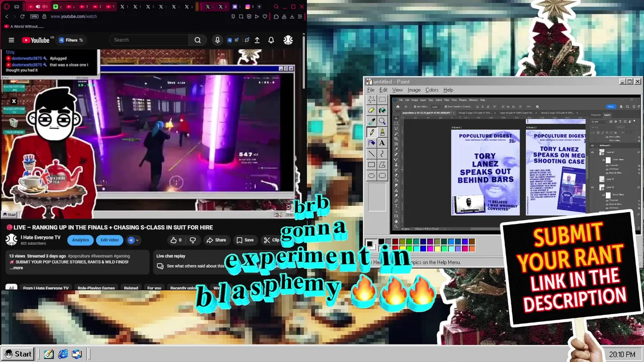The width and height of the screenshot is (644, 362).
Task: Choose the Curve tool in Paint
Action: coord(382,154)
